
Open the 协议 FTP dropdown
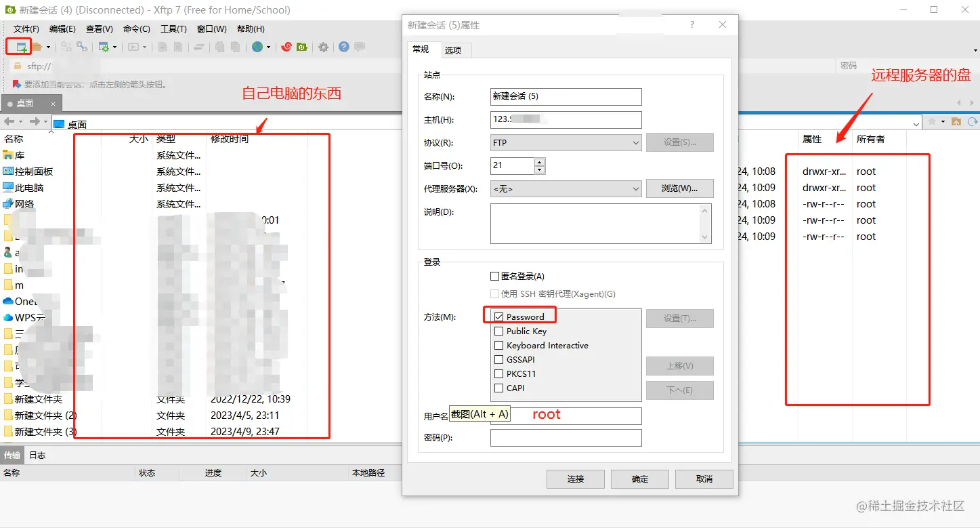tap(566, 143)
